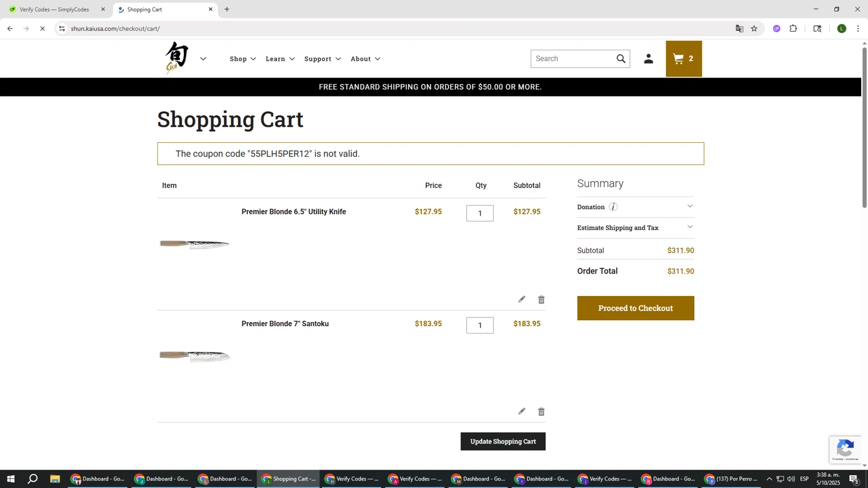This screenshot has height=488, width=868.
Task: Open the Windows Start menu
Action: [10, 479]
